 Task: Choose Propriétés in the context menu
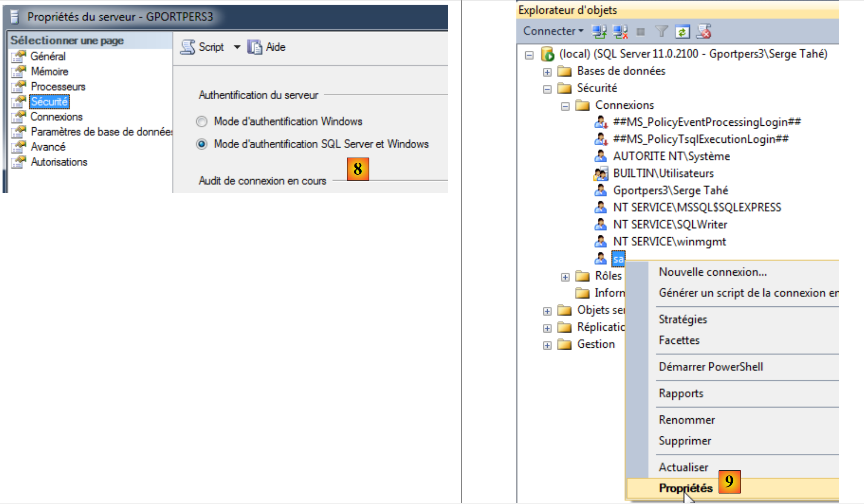[685, 488]
